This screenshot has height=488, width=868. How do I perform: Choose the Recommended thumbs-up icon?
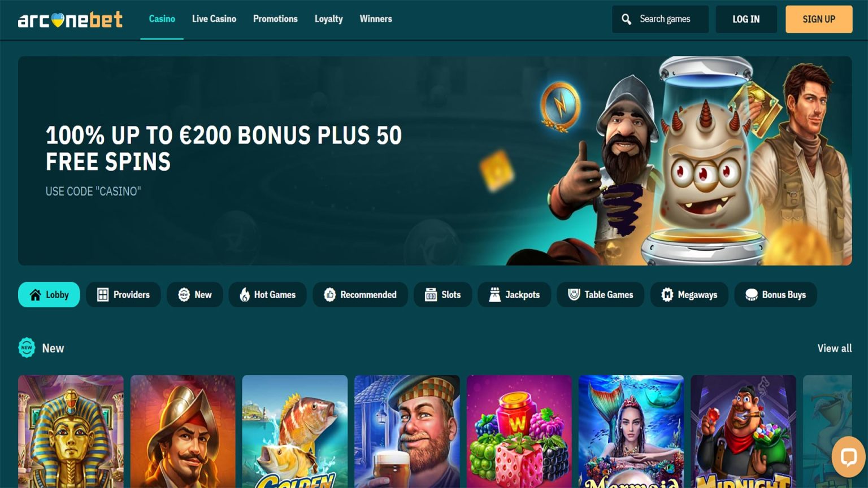(330, 295)
